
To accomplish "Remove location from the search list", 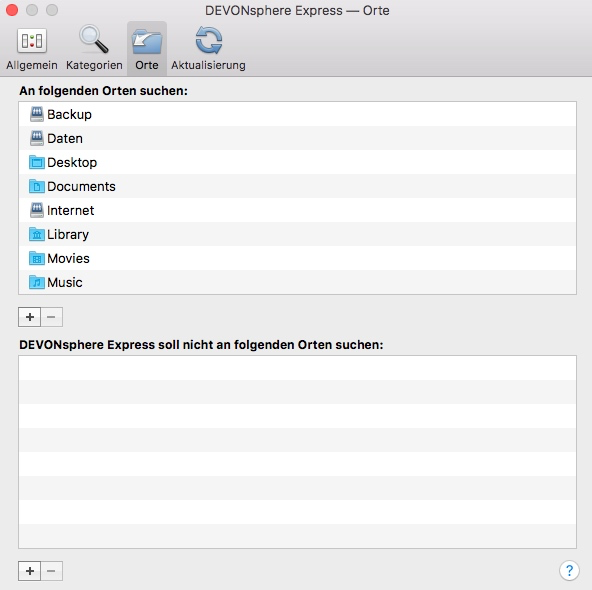I will coord(51,317).
